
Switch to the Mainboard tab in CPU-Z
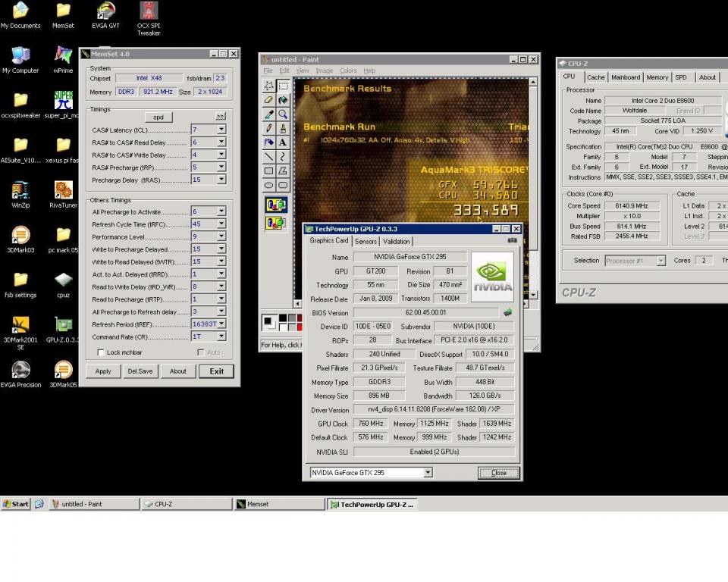pos(626,77)
